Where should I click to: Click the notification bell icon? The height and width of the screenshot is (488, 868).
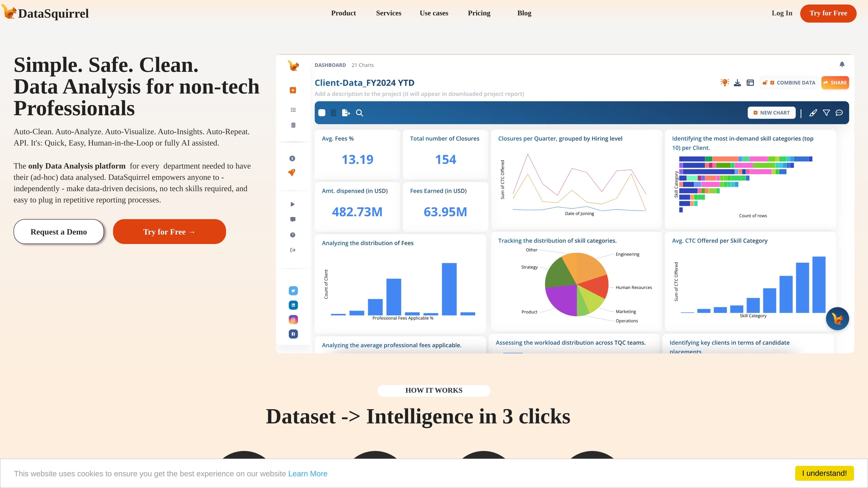coord(842,64)
